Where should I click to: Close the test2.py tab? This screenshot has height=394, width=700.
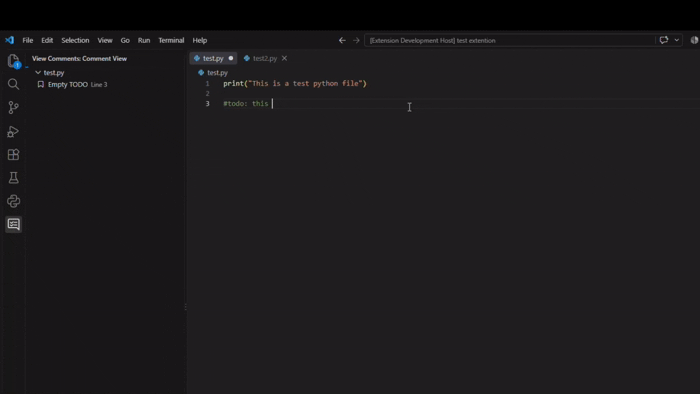click(284, 58)
